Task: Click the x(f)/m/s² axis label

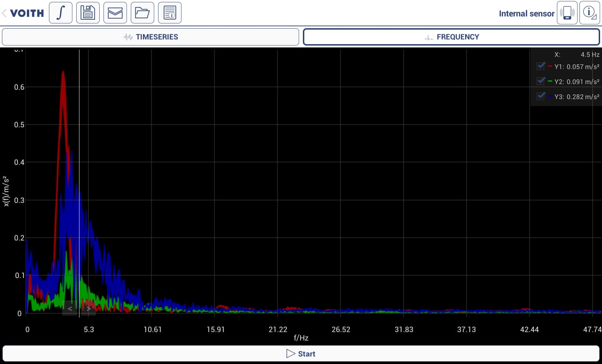Action: pos(6,191)
